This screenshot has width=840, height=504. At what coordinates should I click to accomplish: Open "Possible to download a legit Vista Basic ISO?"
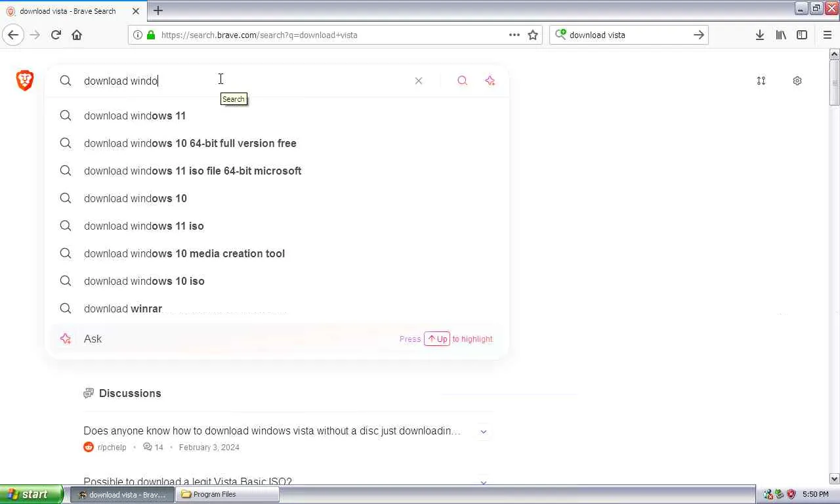click(188, 481)
